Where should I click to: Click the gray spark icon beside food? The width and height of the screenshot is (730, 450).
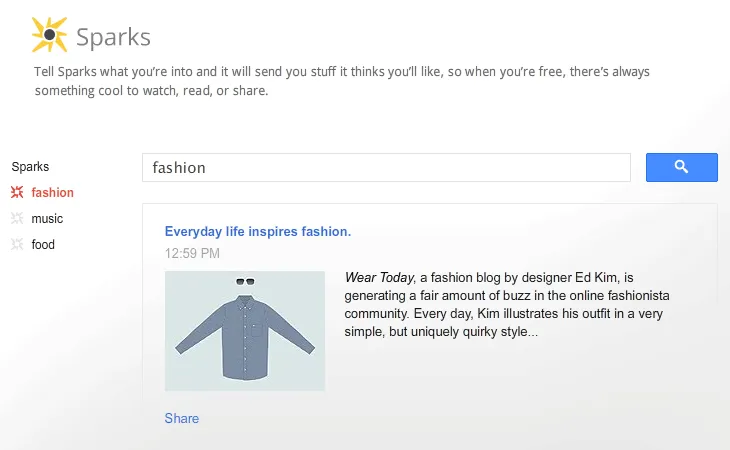pyautogui.click(x=16, y=244)
